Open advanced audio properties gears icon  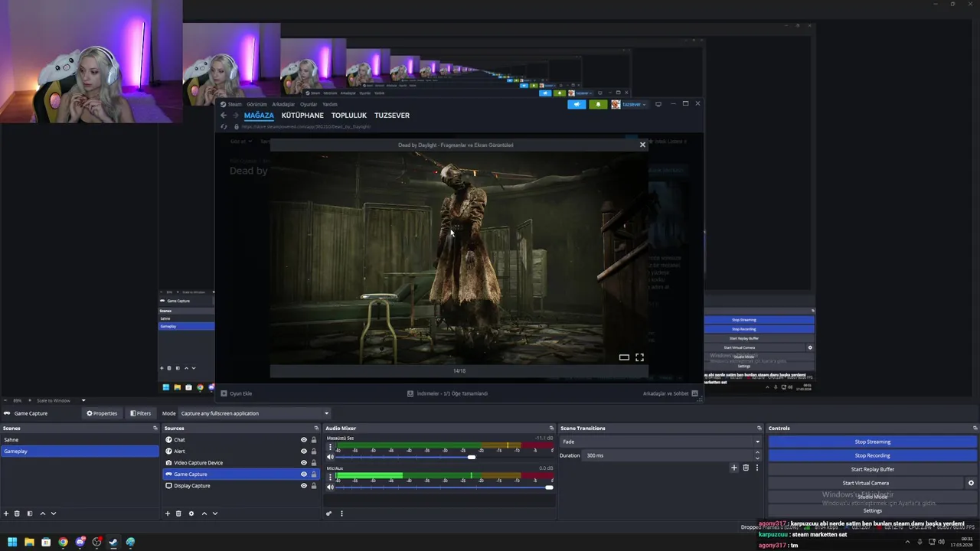point(329,514)
